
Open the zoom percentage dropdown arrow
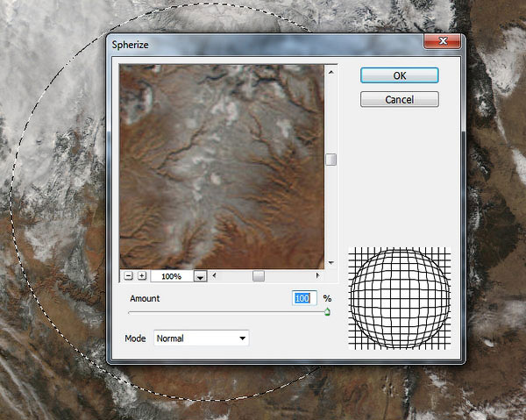click(x=200, y=277)
